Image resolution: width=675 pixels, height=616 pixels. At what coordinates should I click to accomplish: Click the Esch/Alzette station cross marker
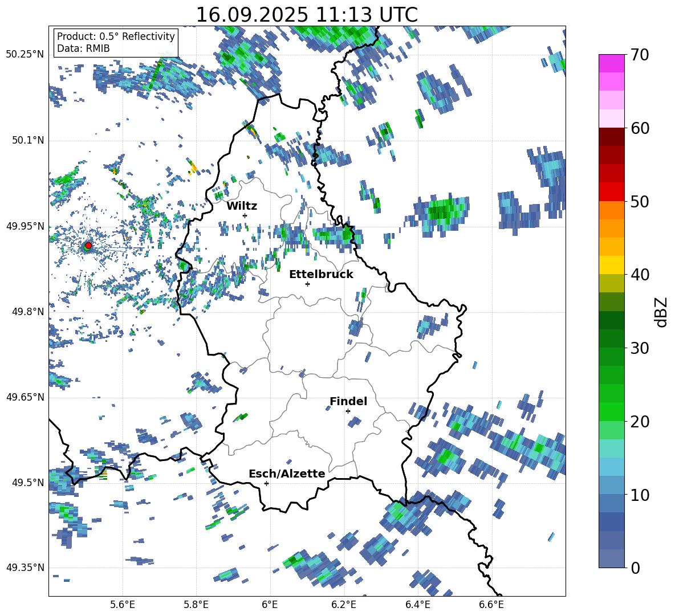pyautogui.click(x=266, y=483)
